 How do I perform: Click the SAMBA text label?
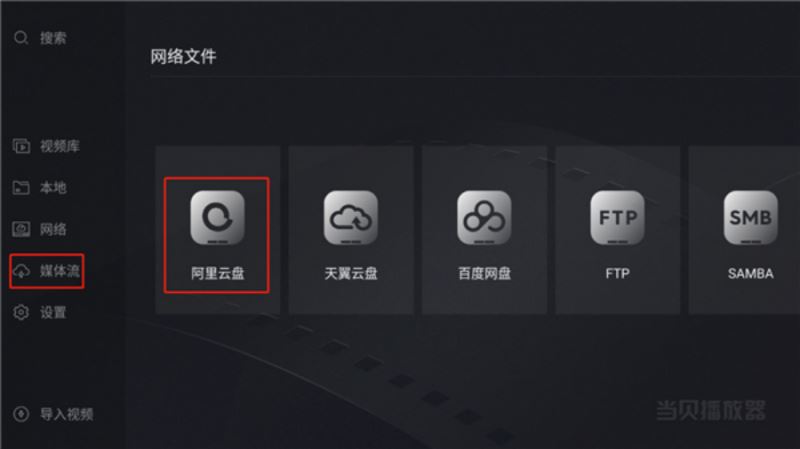click(751, 273)
